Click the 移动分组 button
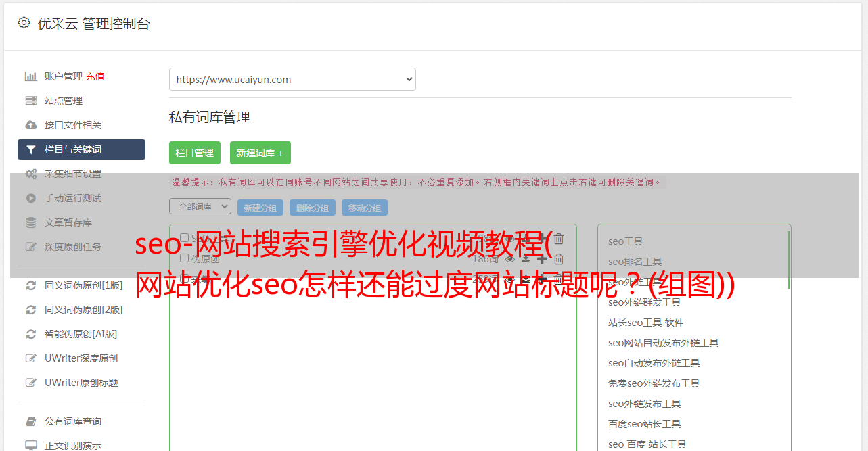 click(365, 208)
